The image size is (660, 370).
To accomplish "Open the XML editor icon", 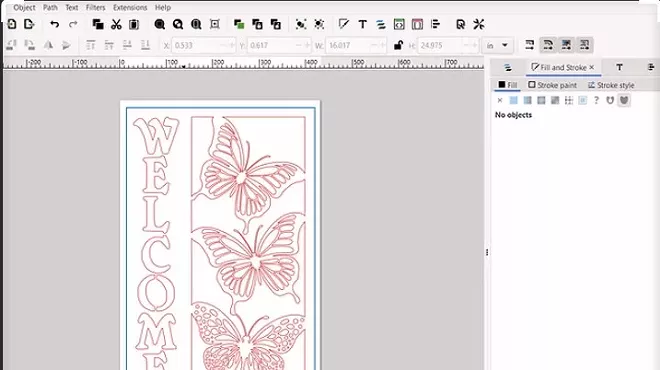I will [x=399, y=24].
